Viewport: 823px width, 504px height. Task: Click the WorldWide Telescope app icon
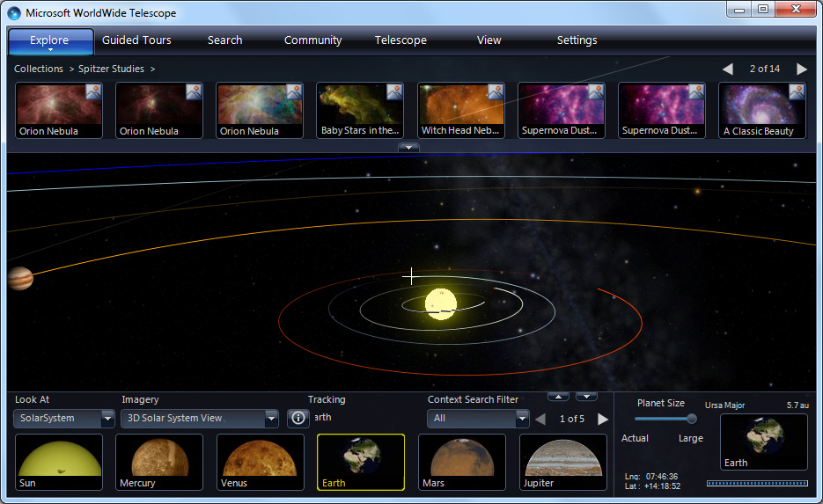[x=14, y=13]
